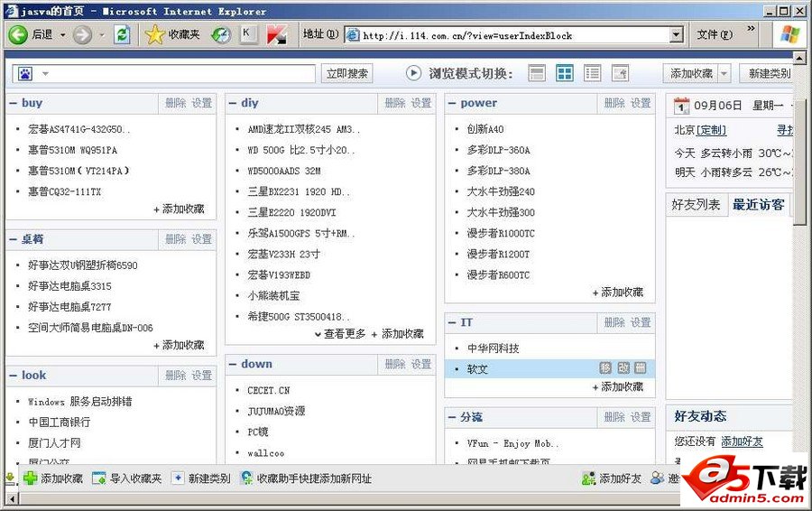812x511 pixels.
Task: Collapse the down category block
Action: tap(233, 364)
